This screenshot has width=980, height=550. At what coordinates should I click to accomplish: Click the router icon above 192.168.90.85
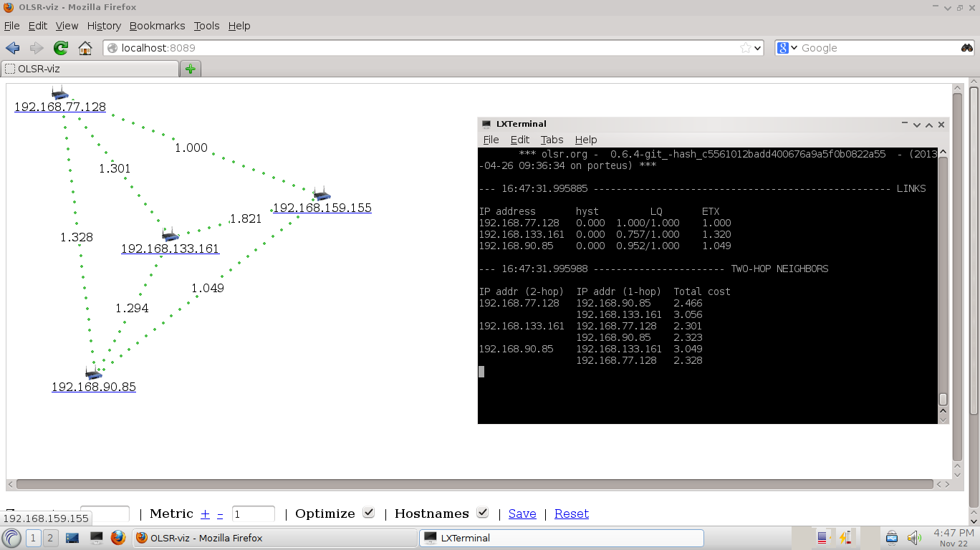[x=94, y=373]
